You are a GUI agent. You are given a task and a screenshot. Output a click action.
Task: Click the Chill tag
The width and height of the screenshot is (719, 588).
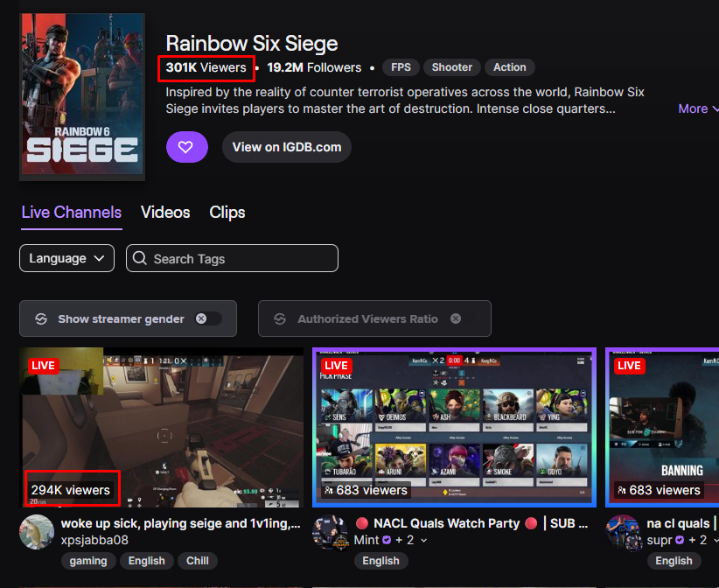pos(197,561)
